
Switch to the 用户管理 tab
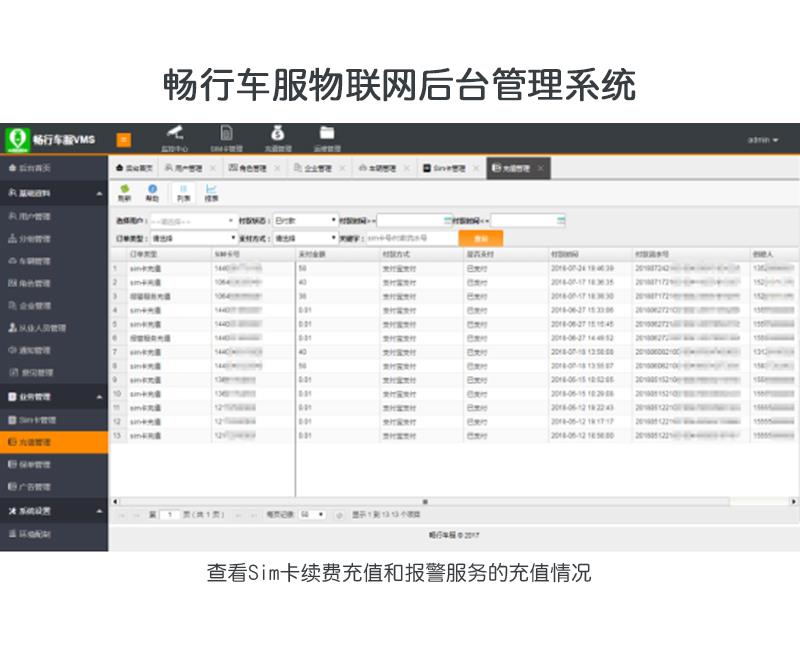(x=184, y=168)
